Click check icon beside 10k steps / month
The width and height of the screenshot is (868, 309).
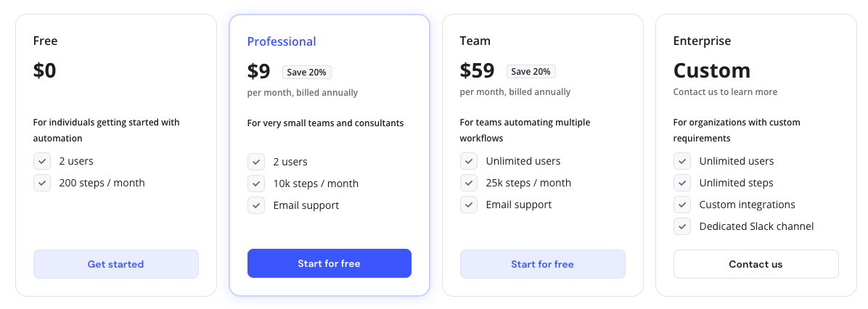(x=256, y=184)
